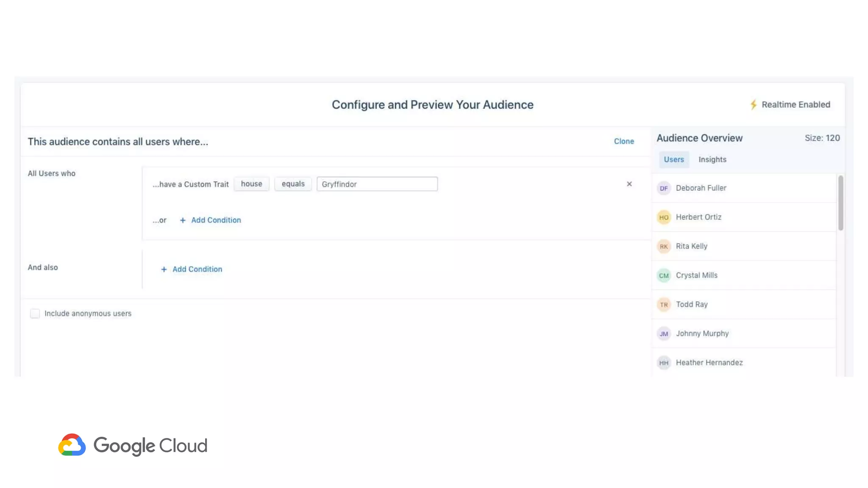Click the user list scrollbar

point(840,203)
